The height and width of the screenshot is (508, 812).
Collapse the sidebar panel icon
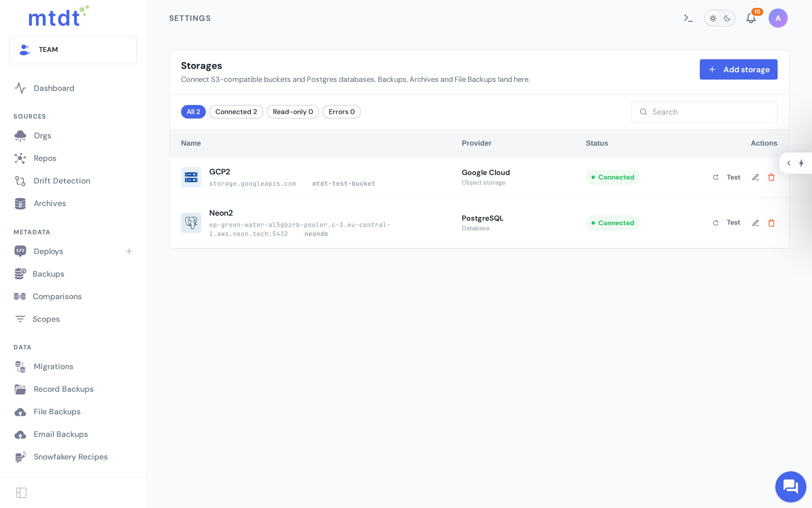click(21, 492)
